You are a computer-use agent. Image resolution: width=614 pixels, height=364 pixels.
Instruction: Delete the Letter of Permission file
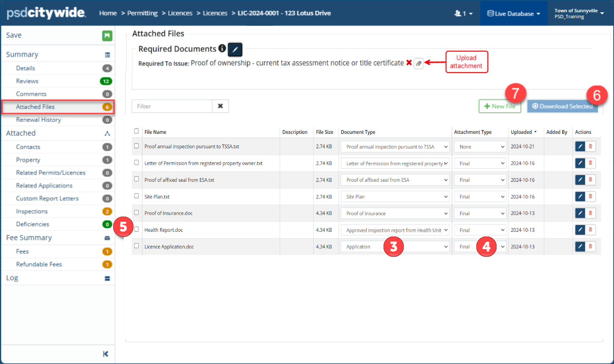coord(590,163)
